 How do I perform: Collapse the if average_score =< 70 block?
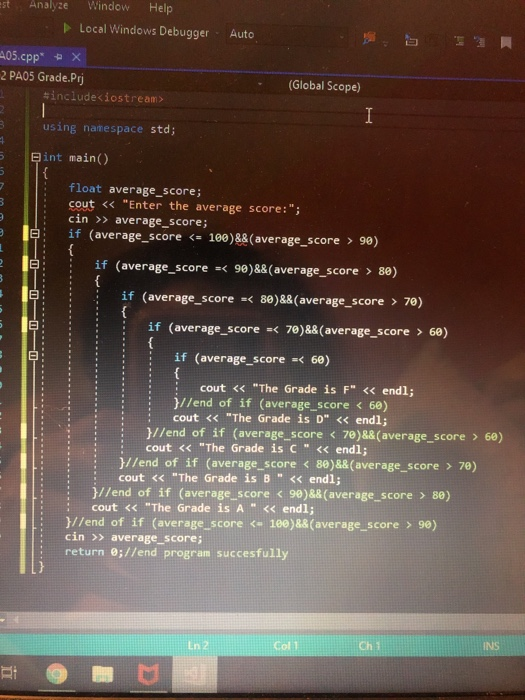[x=33, y=325]
